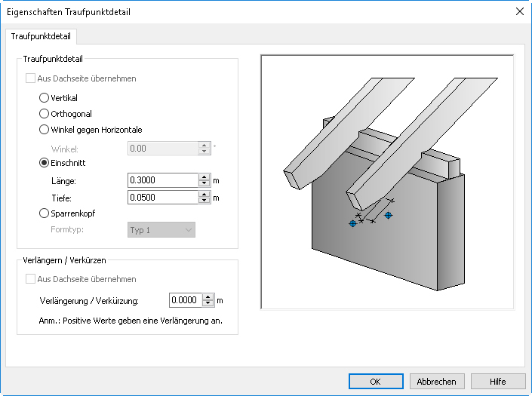Open the Formtyp dropdown showing Typ 1

(161, 230)
